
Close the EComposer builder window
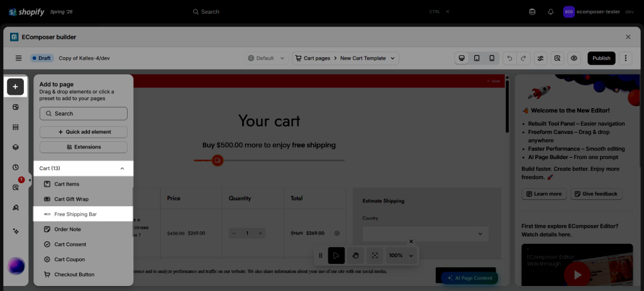[628, 37]
